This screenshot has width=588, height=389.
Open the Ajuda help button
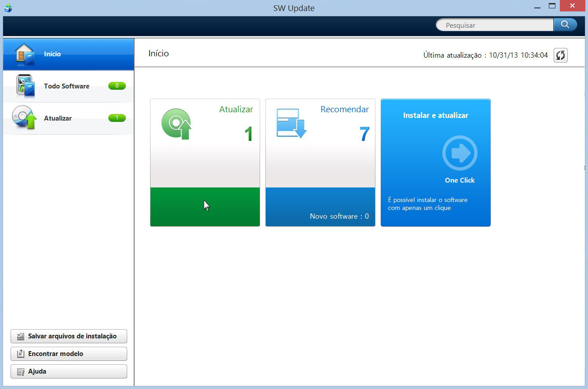click(x=69, y=371)
